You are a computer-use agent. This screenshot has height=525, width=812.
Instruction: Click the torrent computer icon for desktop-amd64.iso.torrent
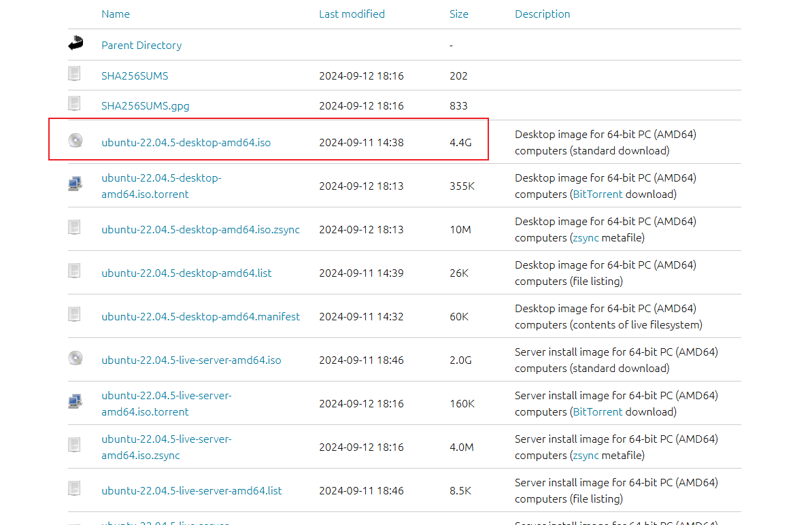click(x=75, y=184)
